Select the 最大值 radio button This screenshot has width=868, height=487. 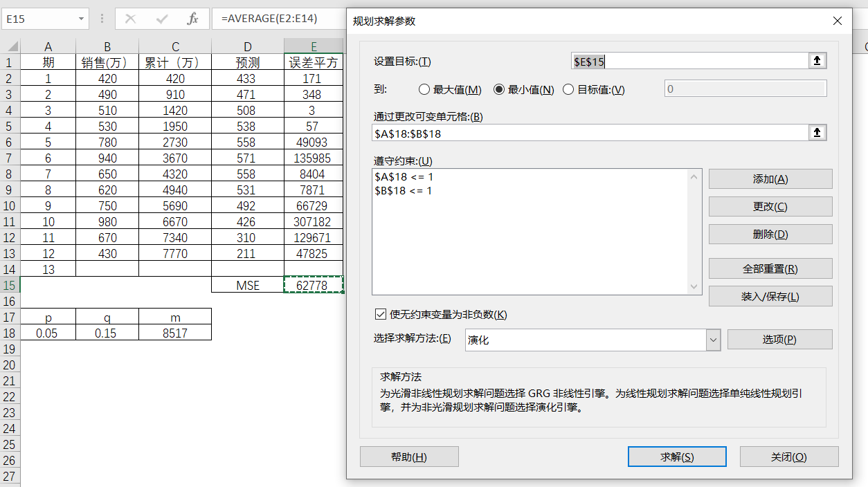pyautogui.click(x=425, y=89)
